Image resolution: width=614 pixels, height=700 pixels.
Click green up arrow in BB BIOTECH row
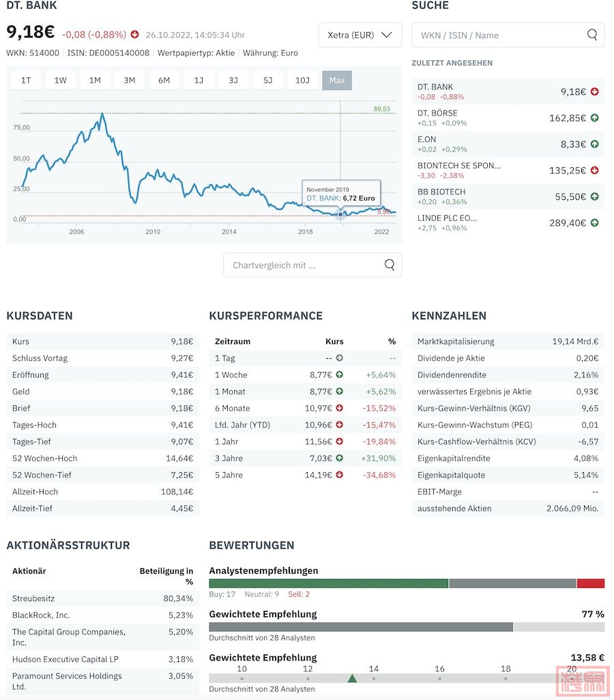click(594, 196)
